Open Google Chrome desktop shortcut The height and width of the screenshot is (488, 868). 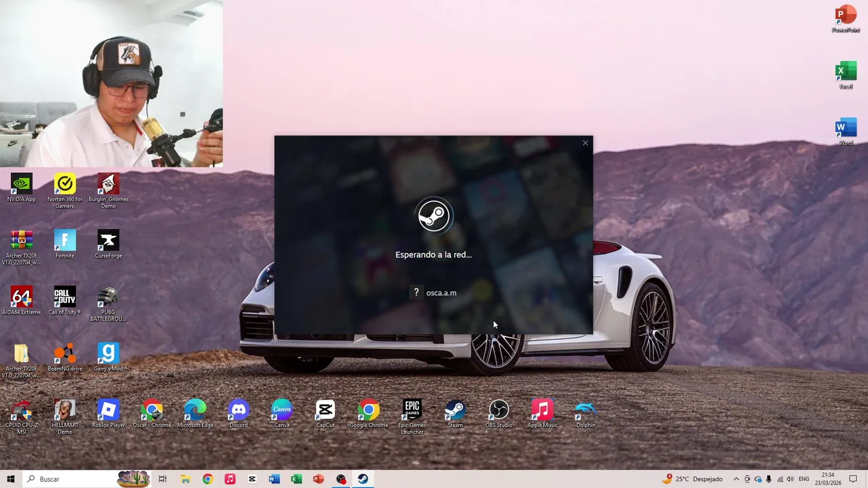pos(369,413)
